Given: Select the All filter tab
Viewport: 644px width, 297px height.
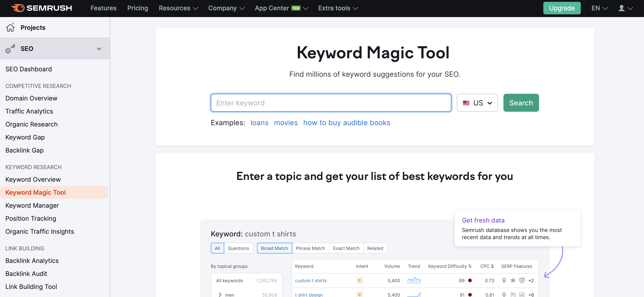Looking at the screenshot, I should (x=217, y=248).
